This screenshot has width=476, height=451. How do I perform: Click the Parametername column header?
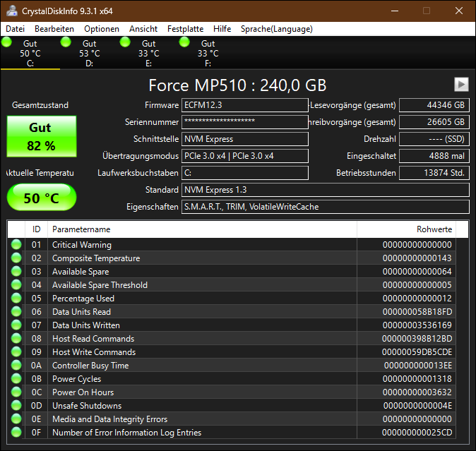pos(202,229)
